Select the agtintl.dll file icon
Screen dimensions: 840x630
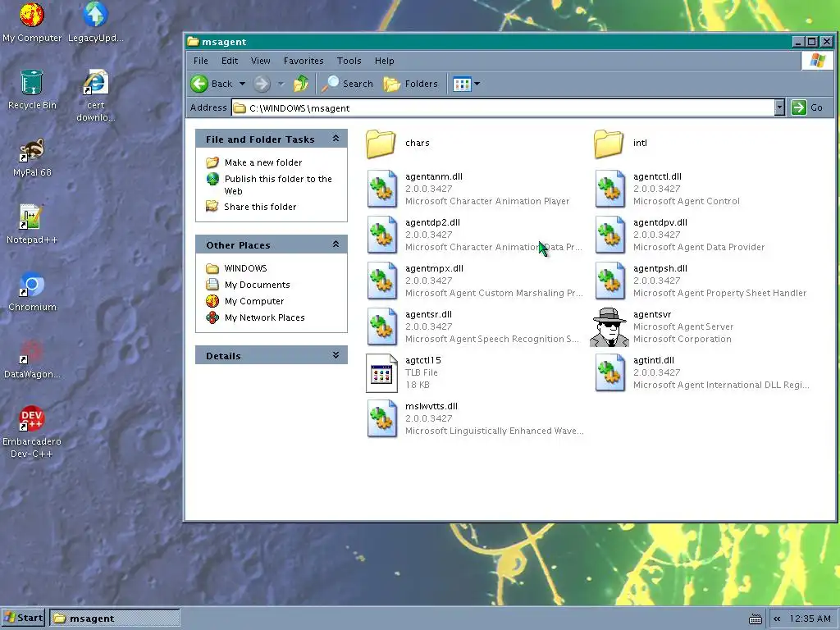coord(609,373)
